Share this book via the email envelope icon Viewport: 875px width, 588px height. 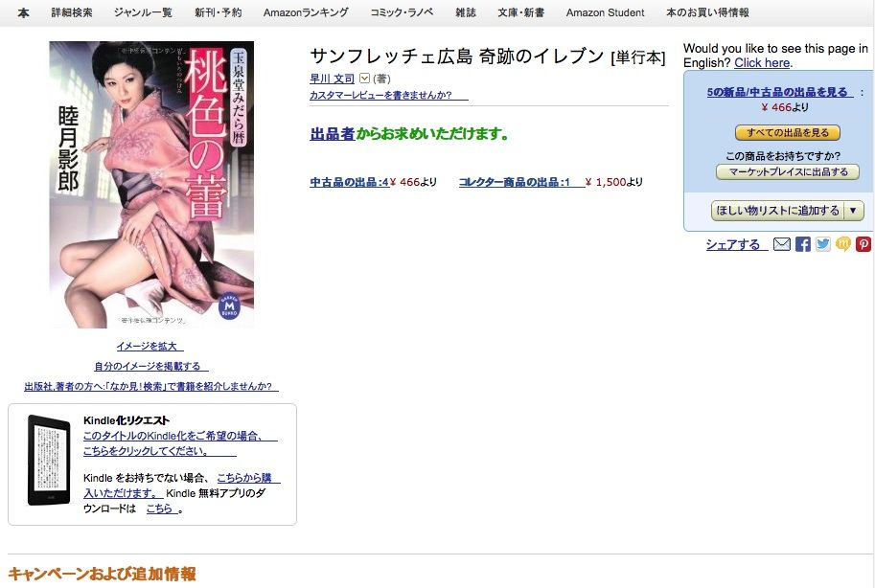click(782, 244)
